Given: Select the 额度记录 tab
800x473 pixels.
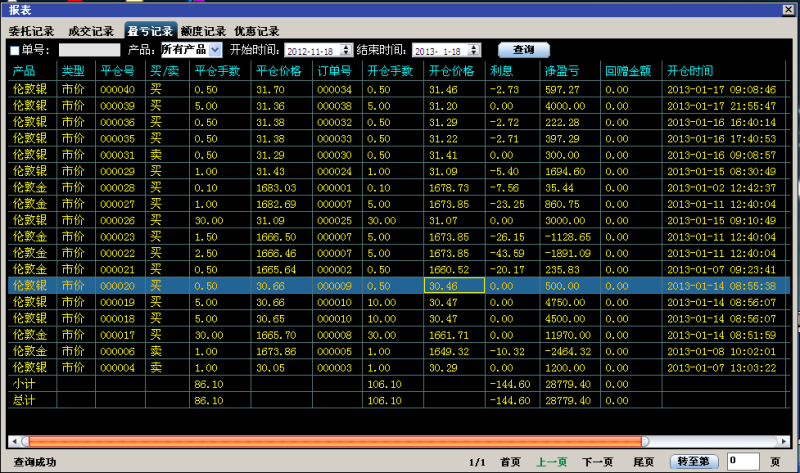Looking at the screenshot, I should [203, 31].
